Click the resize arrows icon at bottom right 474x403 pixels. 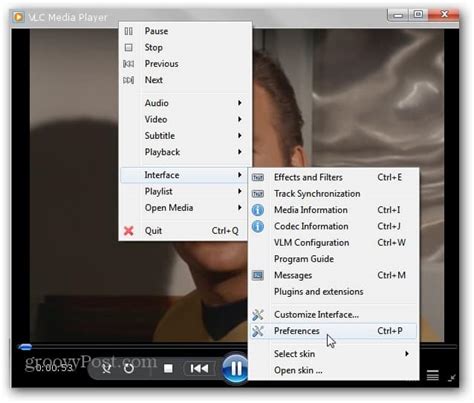[452, 378]
